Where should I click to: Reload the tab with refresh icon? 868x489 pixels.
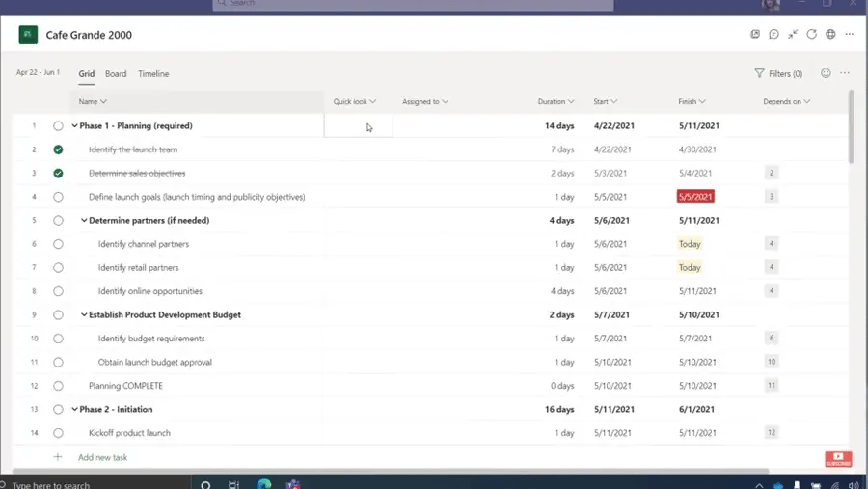(811, 35)
